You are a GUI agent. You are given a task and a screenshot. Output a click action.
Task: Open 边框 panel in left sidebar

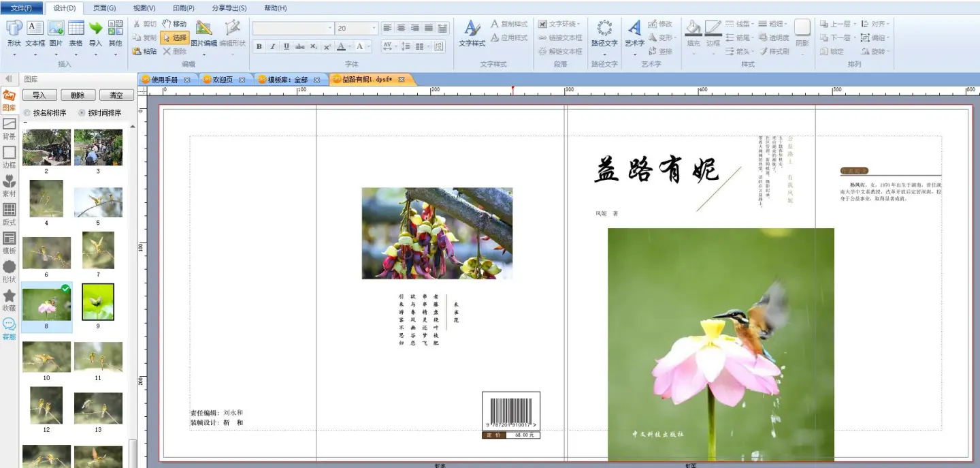click(x=9, y=157)
